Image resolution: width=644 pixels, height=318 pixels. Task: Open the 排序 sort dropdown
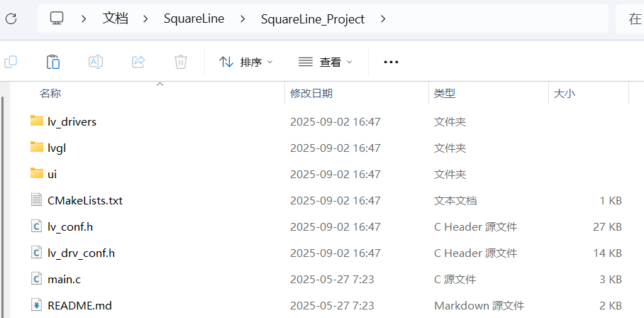246,62
